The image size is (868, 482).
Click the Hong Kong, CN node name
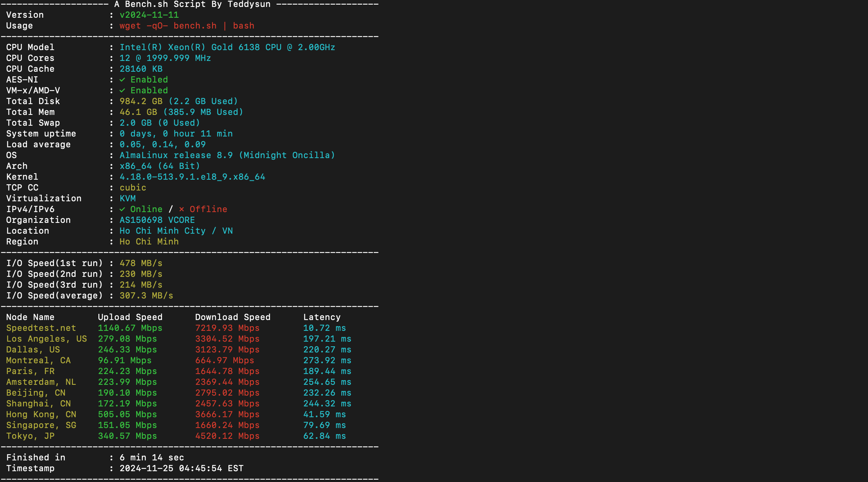(x=41, y=414)
